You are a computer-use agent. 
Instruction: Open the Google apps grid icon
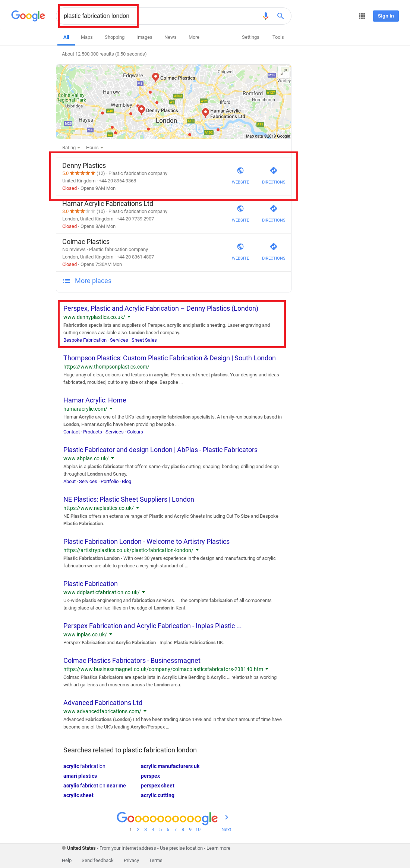coord(362,16)
